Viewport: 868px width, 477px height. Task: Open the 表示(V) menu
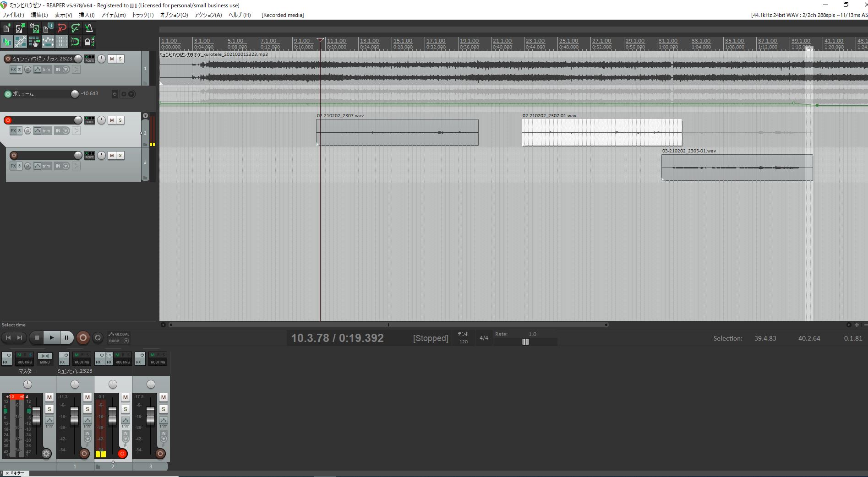coord(63,15)
